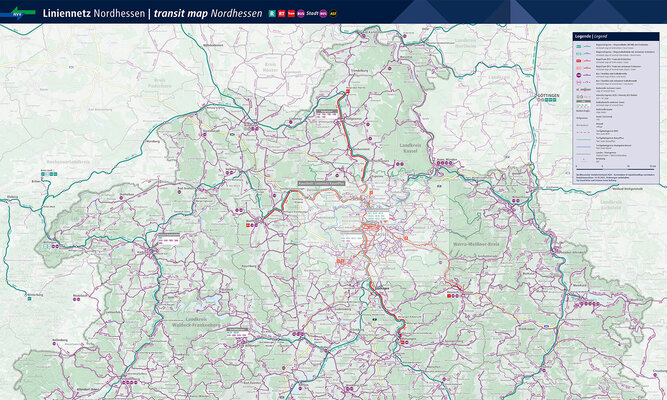Click the 'Legende | Legend' panel header
The height and width of the screenshot is (400, 667).
590,36
